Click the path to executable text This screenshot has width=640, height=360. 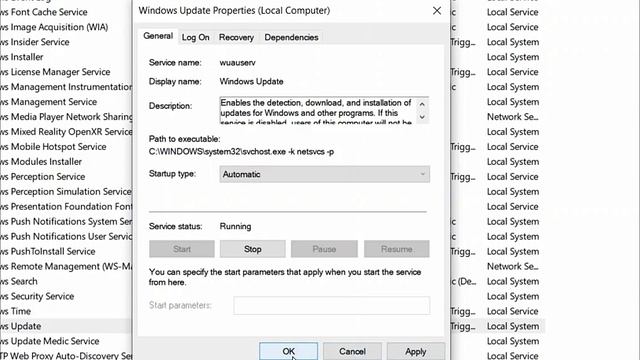(241, 152)
